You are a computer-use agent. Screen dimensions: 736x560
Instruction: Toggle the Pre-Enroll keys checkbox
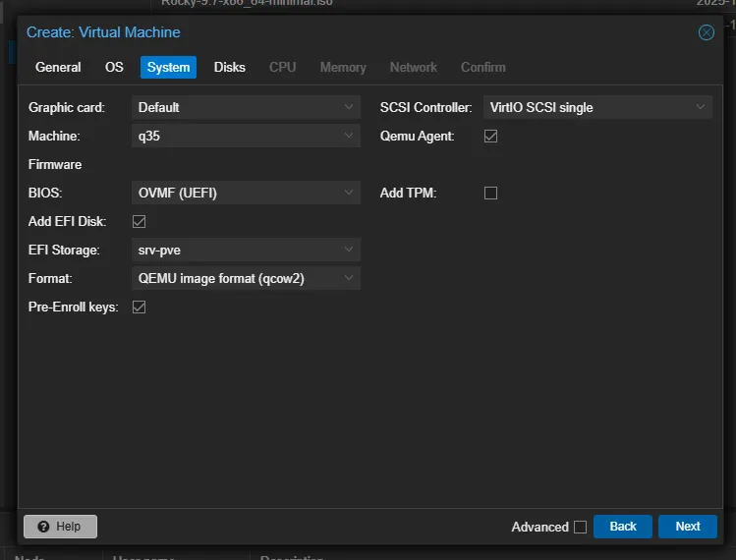pos(140,307)
